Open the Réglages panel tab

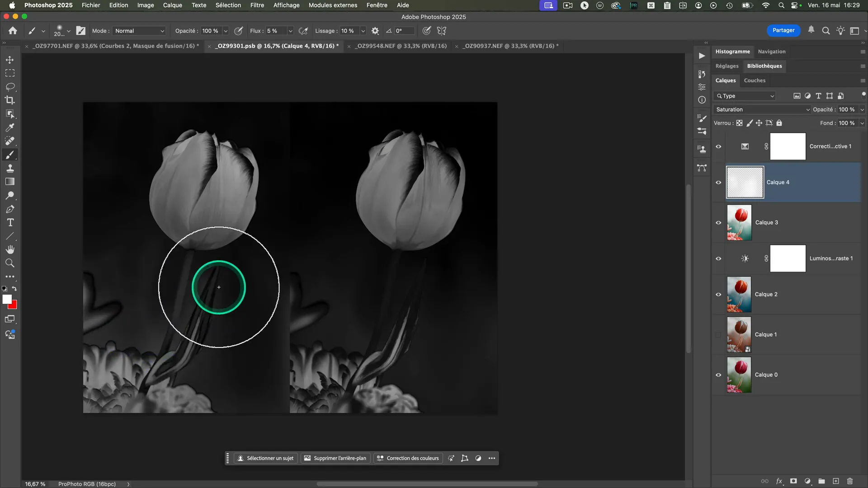tap(726, 66)
